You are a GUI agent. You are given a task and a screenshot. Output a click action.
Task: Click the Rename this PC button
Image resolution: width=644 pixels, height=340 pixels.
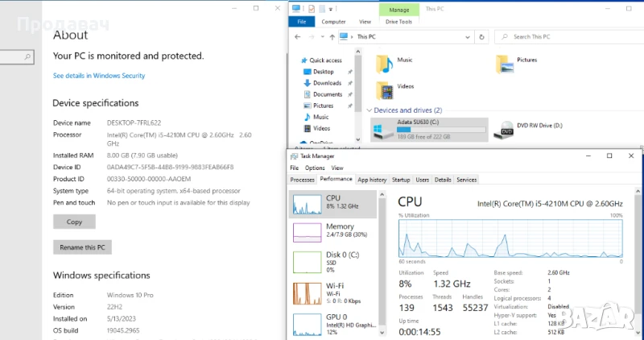pos(81,247)
